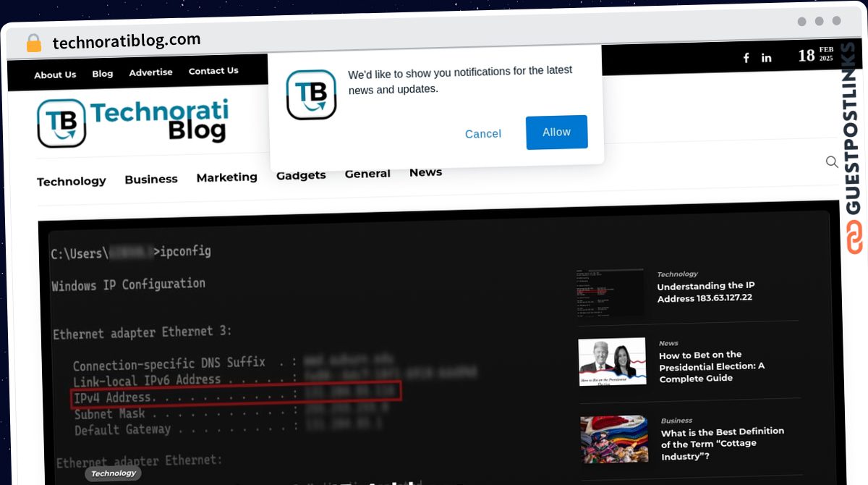Click the cottage industry article thumbnail

coord(614,439)
